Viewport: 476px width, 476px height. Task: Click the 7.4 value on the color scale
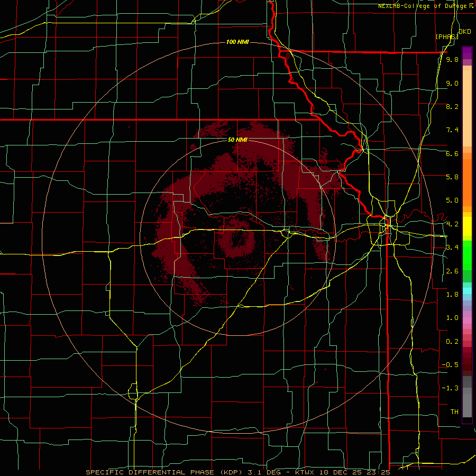pyautogui.click(x=452, y=130)
